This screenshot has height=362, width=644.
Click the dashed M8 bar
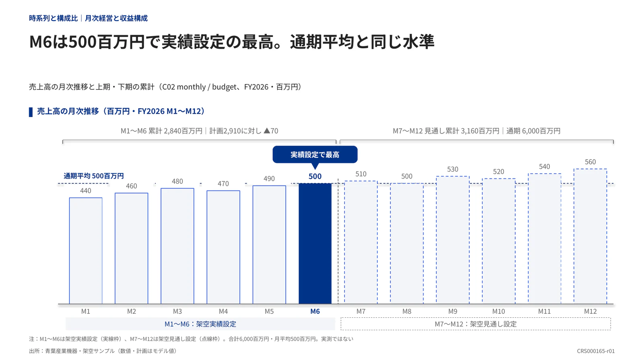[407, 243]
